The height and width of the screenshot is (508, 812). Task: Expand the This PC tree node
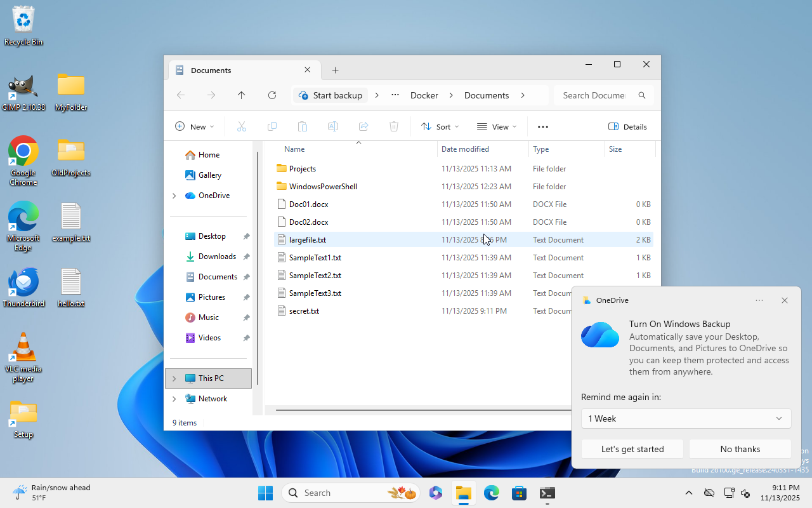click(174, 378)
